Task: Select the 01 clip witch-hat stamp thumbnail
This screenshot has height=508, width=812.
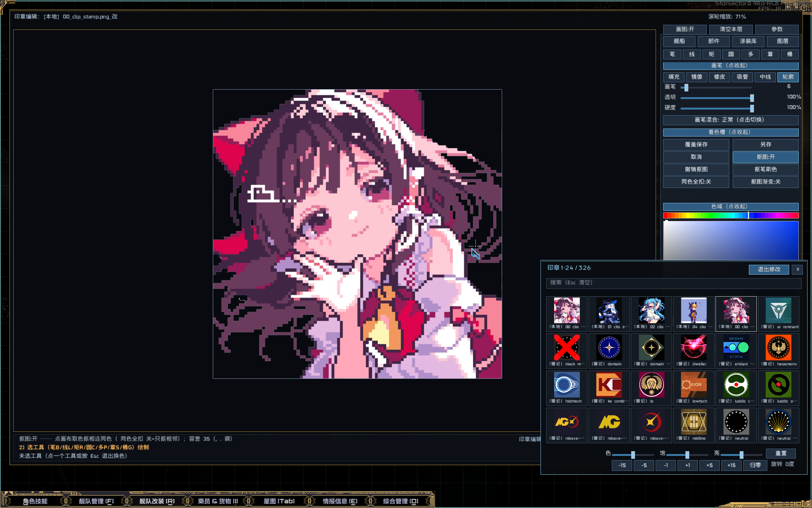Action: click(609, 313)
